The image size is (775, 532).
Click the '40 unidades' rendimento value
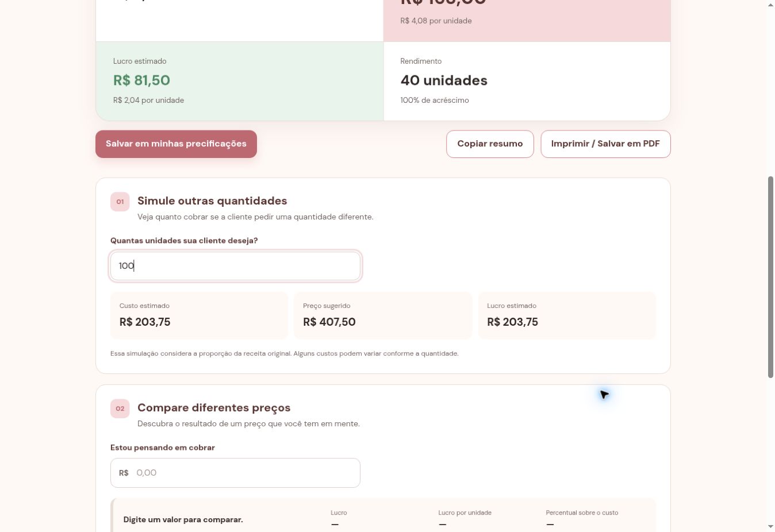444,80
